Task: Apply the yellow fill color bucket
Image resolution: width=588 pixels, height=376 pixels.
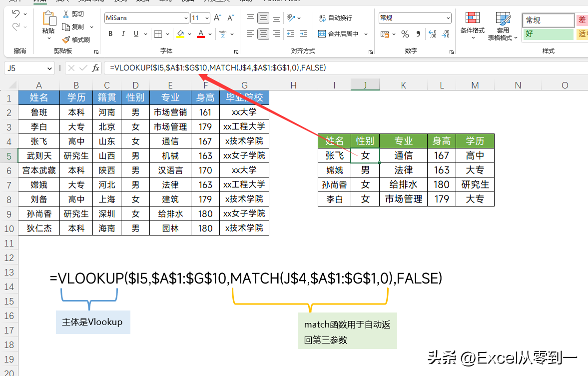Action: (180, 34)
